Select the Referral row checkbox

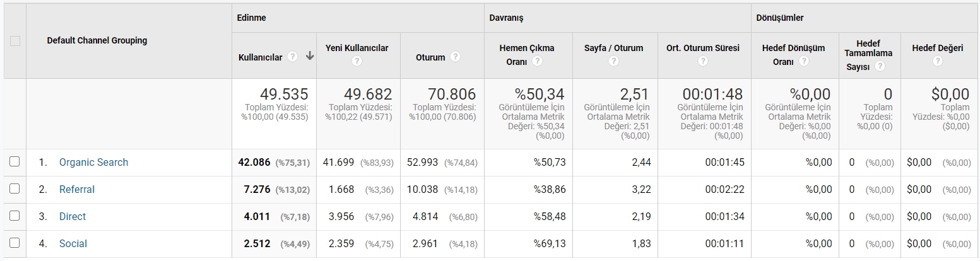tap(15, 188)
